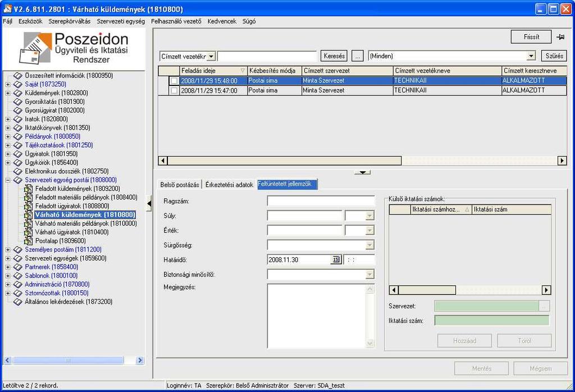Sort by Feladás ideje column header
Image resolution: width=575 pixels, height=392 pixels.
(x=213, y=71)
